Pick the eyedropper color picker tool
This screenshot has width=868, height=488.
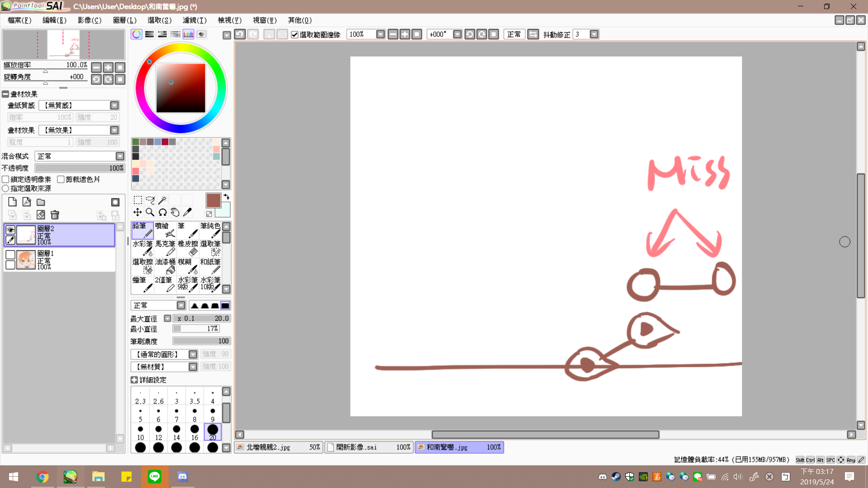pos(187,212)
